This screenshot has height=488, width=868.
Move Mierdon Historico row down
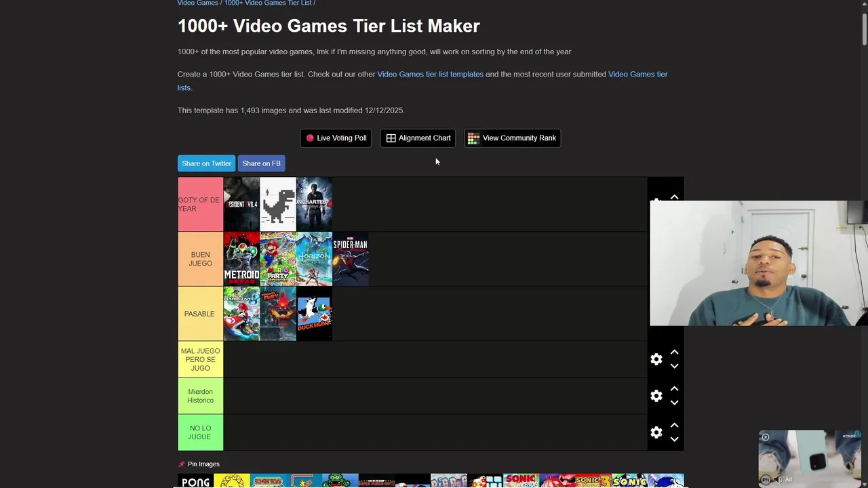point(674,403)
